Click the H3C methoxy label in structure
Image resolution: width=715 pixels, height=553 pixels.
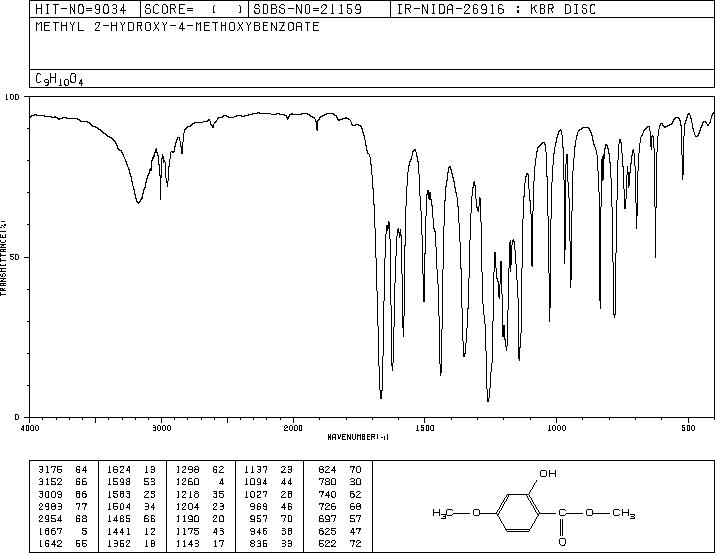coord(443,513)
